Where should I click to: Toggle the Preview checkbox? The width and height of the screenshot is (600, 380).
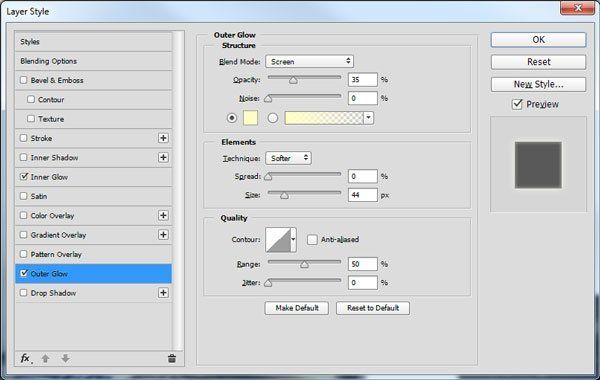pos(517,104)
